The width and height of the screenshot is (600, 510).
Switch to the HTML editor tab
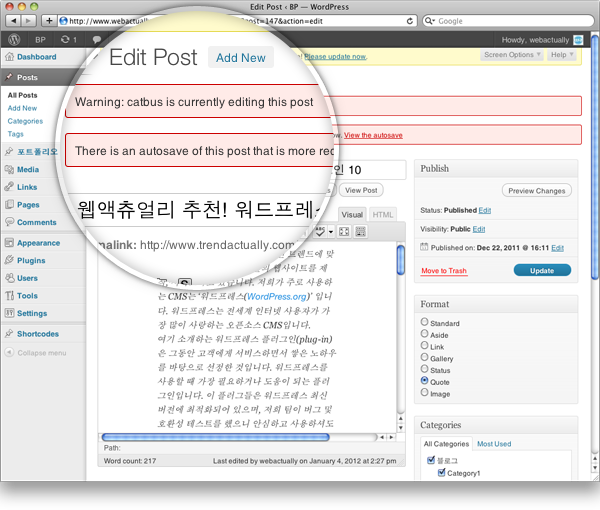[383, 215]
